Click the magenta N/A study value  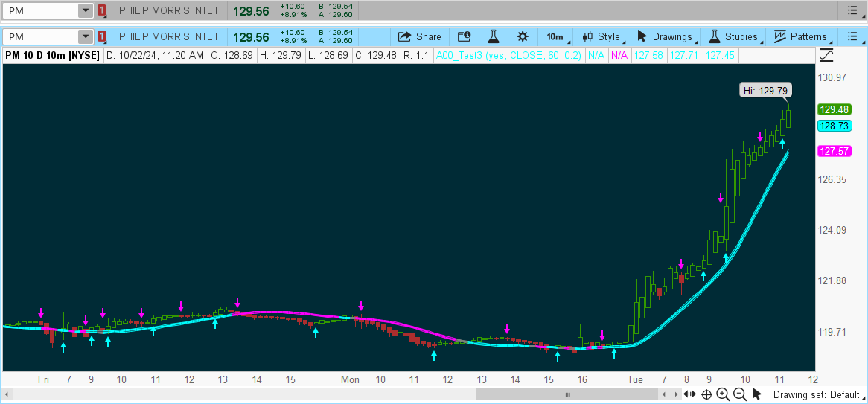coord(619,55)
